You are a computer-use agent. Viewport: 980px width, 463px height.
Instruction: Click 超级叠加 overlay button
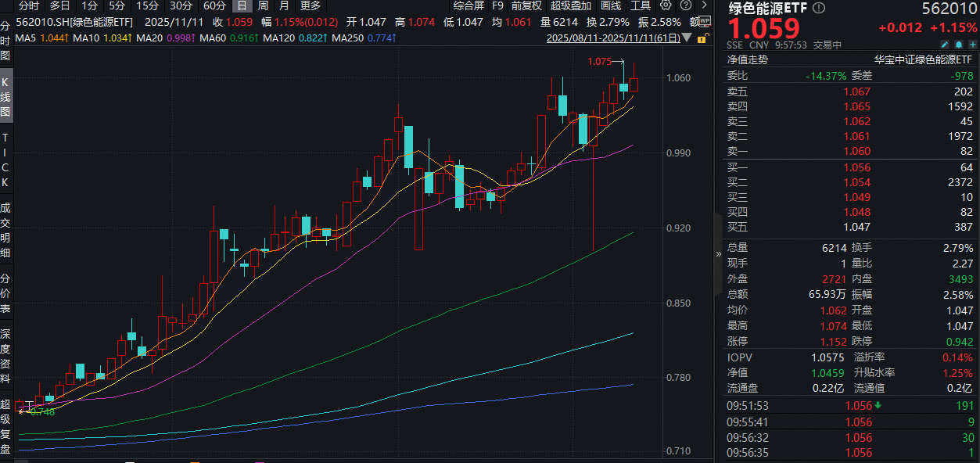(570, 5)
